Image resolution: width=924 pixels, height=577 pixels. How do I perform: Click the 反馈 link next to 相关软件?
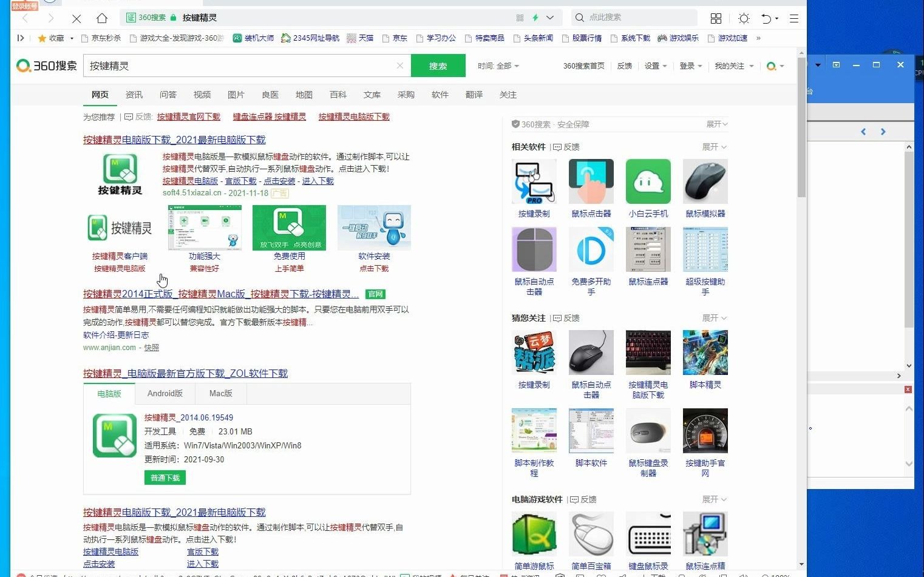click(x=566, y=147)
